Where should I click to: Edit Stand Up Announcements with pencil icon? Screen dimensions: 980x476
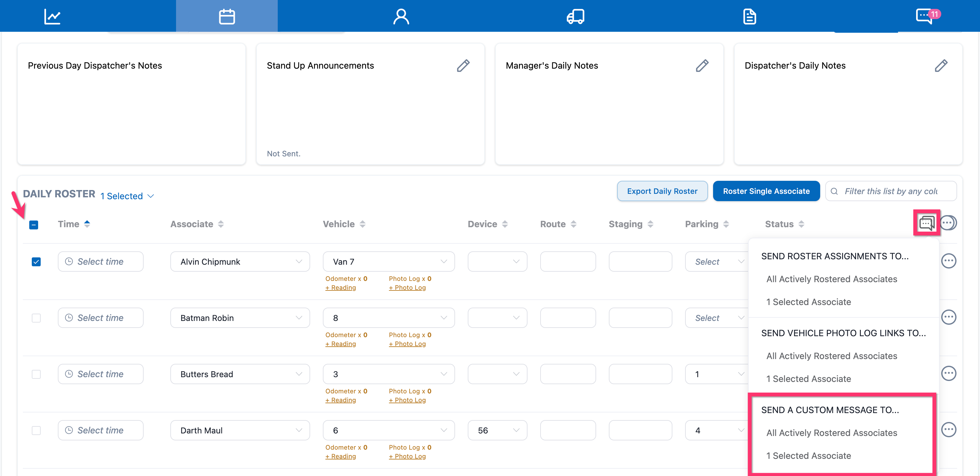click(x=463, y=65)
